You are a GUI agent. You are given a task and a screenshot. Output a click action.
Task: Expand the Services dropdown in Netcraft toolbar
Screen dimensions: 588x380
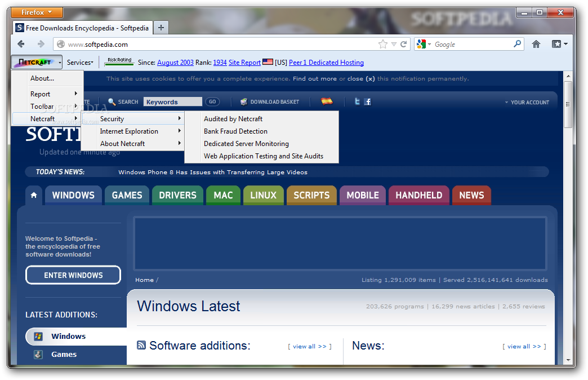click(x=80, y=63)
